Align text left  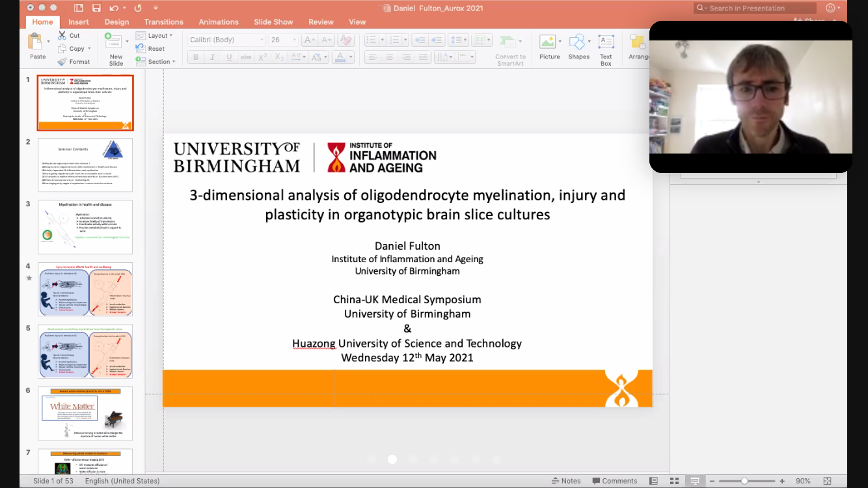372,57
